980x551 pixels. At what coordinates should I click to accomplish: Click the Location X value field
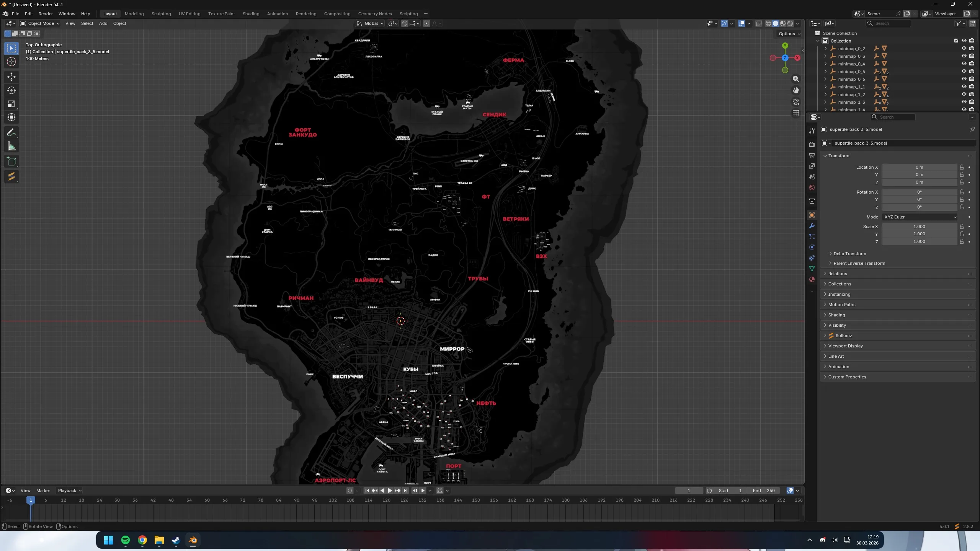tap(920, 167)
